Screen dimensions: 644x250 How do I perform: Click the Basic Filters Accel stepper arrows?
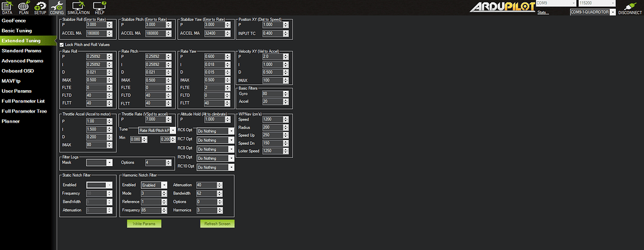pyautogui.click(x=286, y=102)
